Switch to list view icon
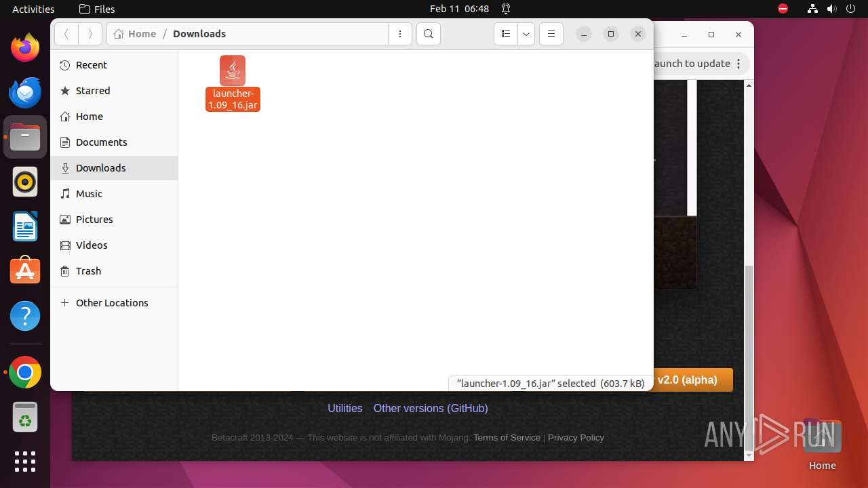The image size is (868, 488). click(506, 34)
